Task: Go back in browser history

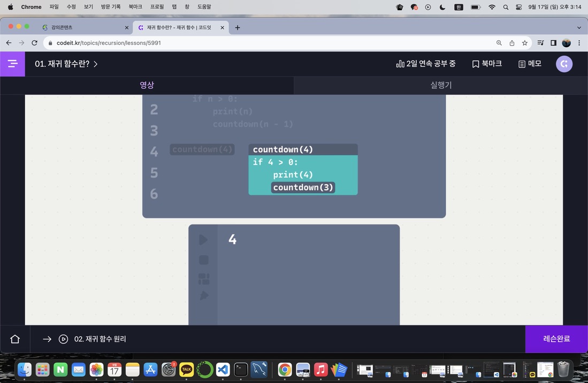Action: point(9,43)
